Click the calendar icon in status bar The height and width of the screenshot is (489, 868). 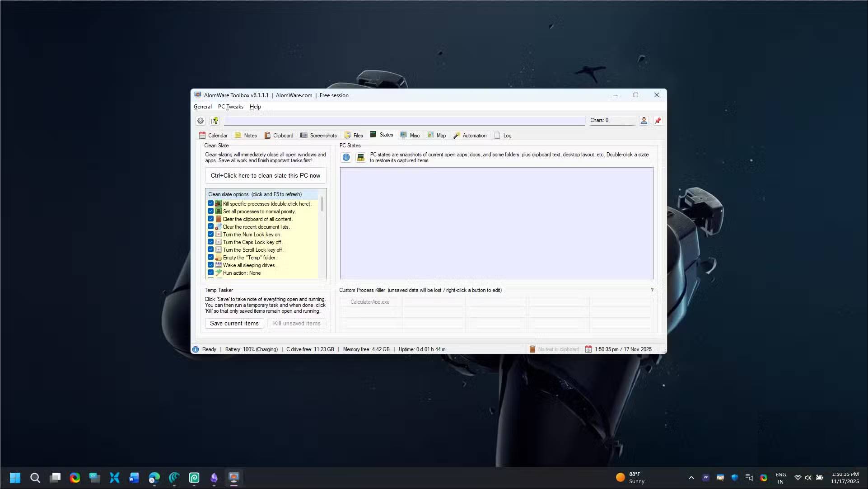pyautogui.click(x=588, y=349)
